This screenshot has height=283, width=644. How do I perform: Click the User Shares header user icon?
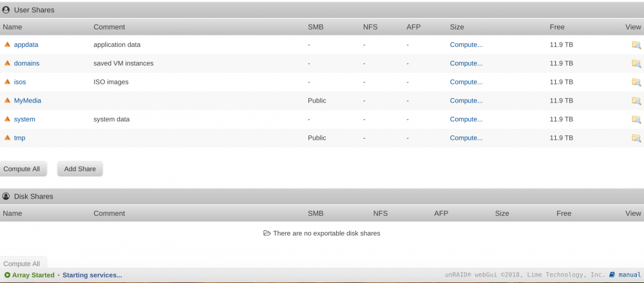(6, 10)
